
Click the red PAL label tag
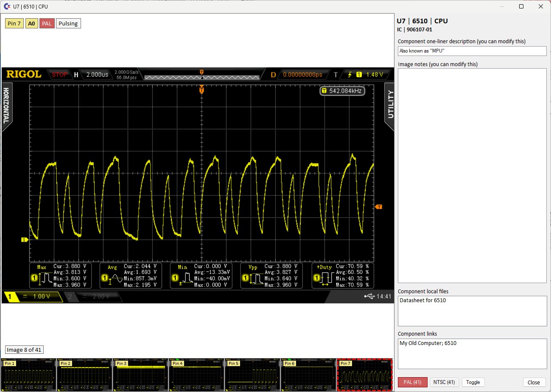tap(47, 24)
